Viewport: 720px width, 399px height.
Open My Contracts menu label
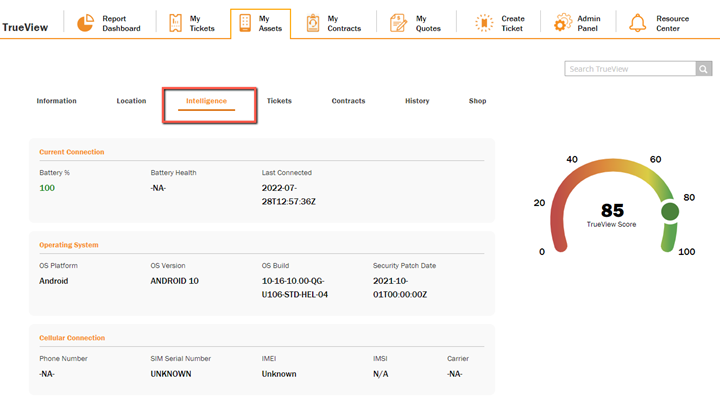[x=344, y=23]
